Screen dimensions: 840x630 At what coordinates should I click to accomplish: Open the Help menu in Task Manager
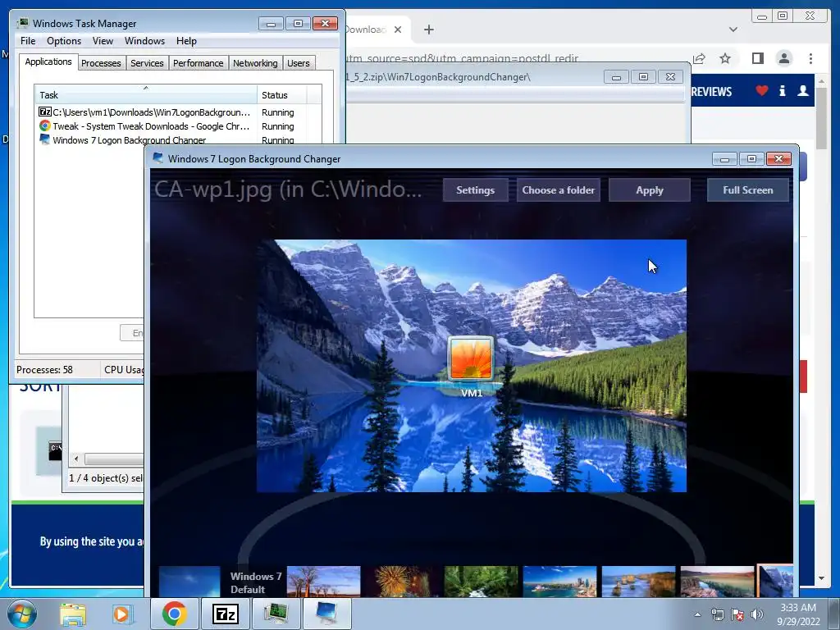click(186, 41)
